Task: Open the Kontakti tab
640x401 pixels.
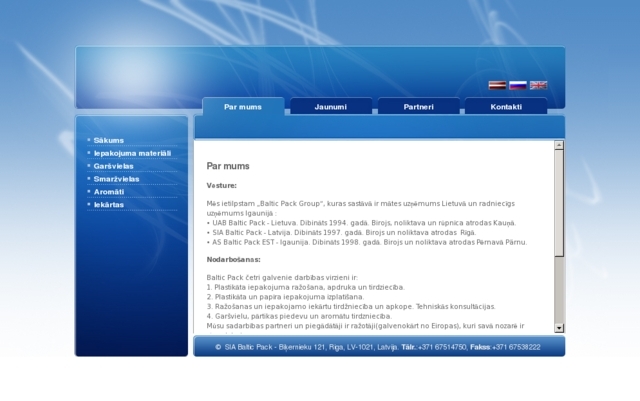Action: pyautogui.click(x=506, y=107)
